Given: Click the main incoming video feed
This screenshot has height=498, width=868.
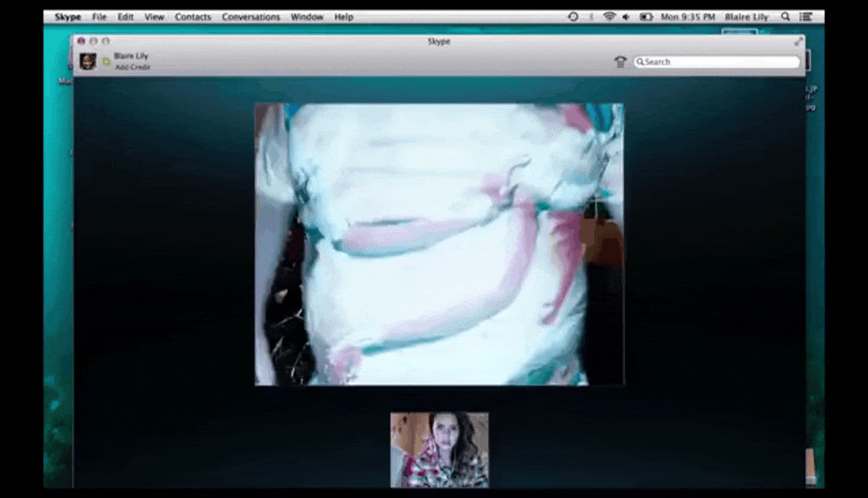Looking at the screenshot, I should 439,244.
